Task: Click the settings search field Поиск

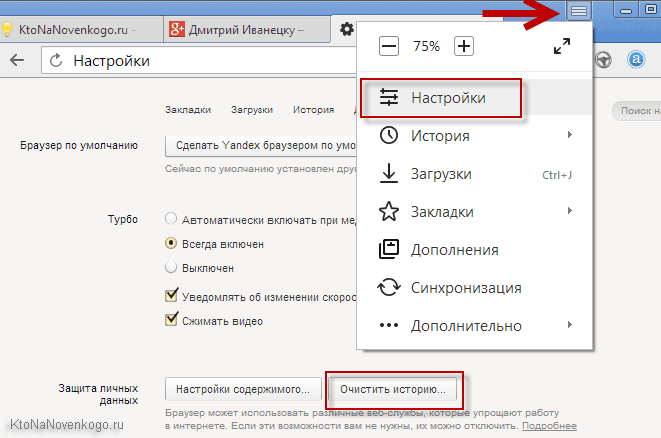Action: [637, 111]
